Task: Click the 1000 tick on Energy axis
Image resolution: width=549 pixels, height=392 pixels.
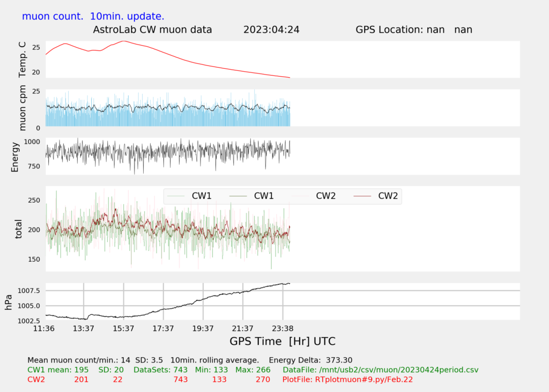Action: tap(32, 142)
